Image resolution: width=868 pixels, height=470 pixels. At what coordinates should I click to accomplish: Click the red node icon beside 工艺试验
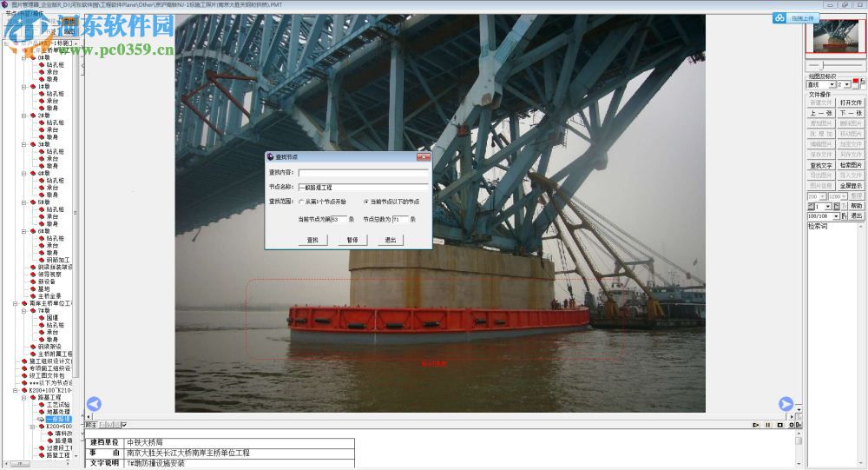(x=42, y=405)
